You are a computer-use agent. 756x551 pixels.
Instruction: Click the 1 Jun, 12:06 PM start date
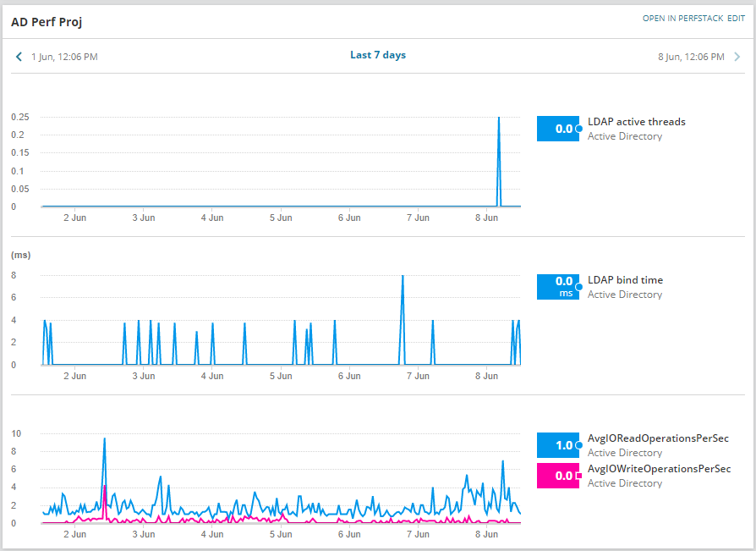pyautogui.click(x=64, y=57)
